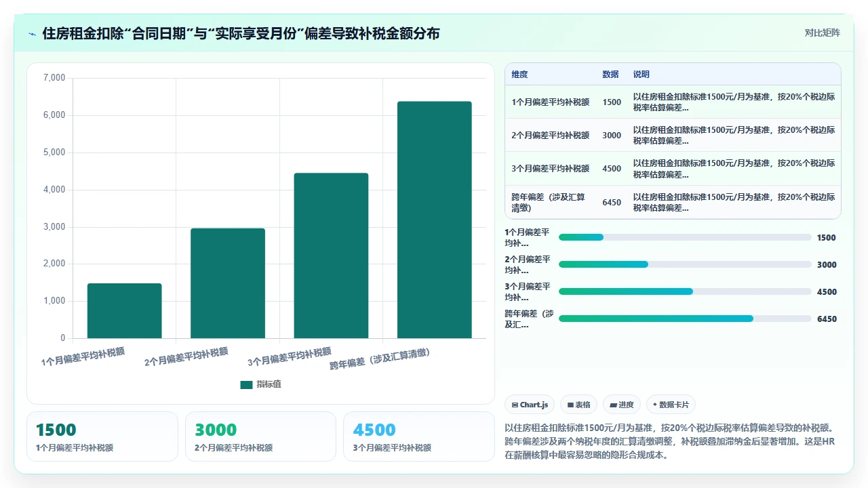Click the progress bar valued 1500

click(685, 237)
